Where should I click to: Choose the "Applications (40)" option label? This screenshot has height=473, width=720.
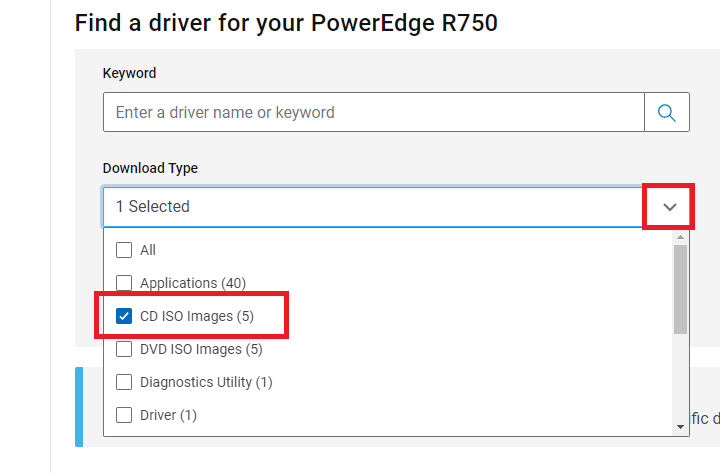tap(193, 283)
